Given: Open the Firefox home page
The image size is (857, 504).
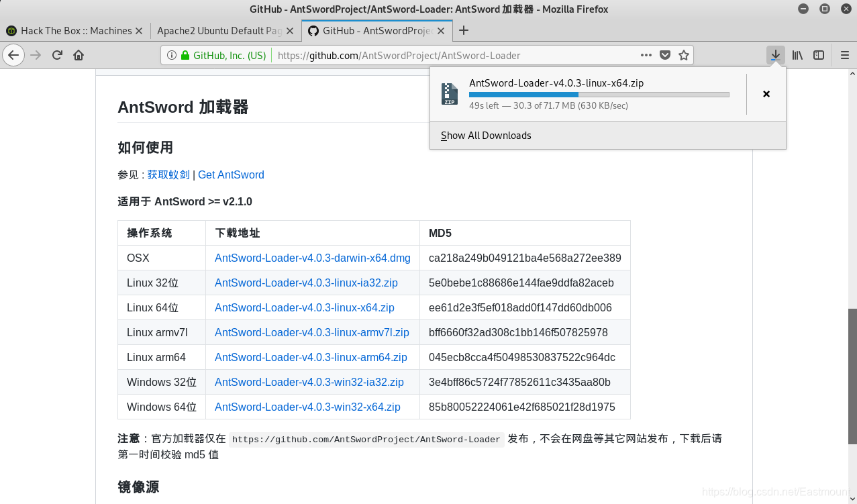Looking at the screenshot, I should pyautogui.click(x=79, y=55).
